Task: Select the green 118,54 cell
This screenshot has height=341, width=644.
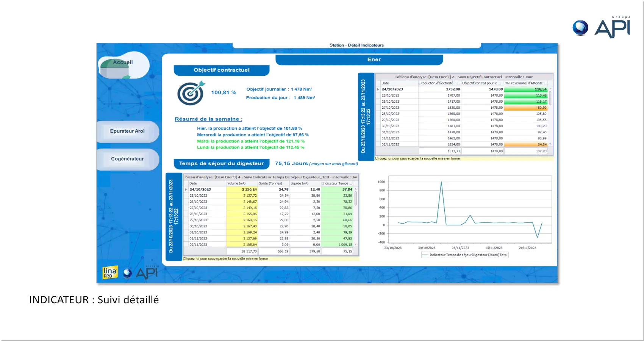Action: pyautogui.click(x=526, y=89)
